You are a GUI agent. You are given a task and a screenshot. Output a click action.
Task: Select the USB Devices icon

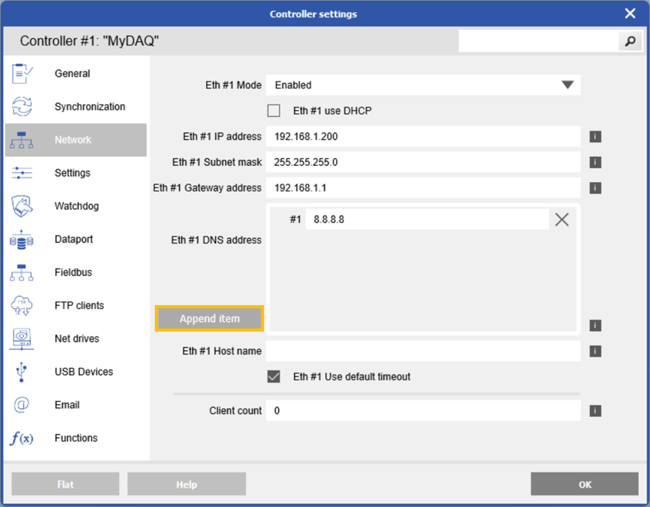[x=22, y=372]
